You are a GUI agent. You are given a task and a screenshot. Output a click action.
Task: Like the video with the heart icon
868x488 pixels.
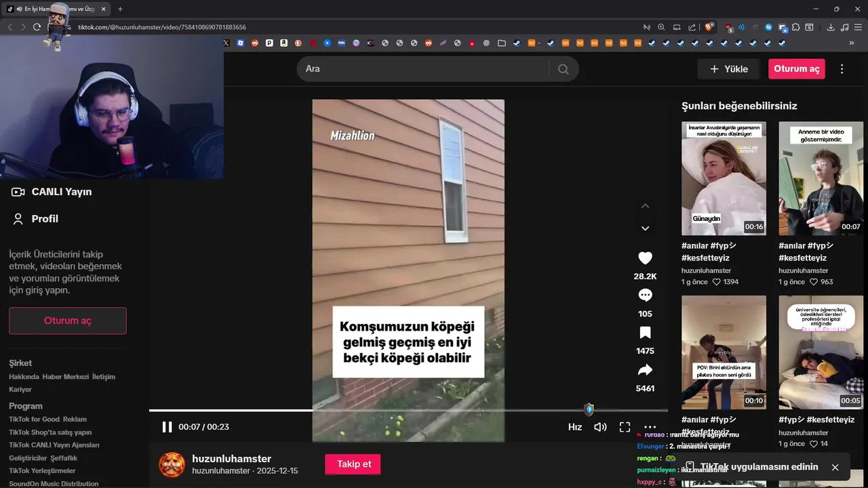(x=645, y=258)
